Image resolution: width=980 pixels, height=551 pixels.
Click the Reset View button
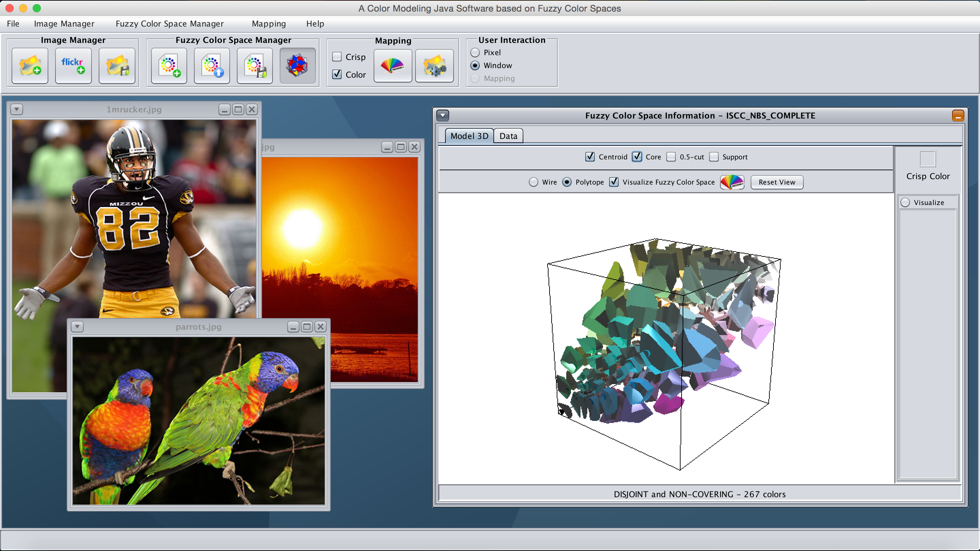click(777, 182)
